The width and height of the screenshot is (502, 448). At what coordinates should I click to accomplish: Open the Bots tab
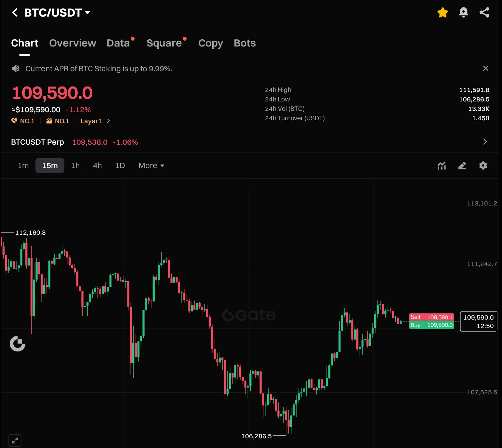pyautogui.click(x=245, y=43)
